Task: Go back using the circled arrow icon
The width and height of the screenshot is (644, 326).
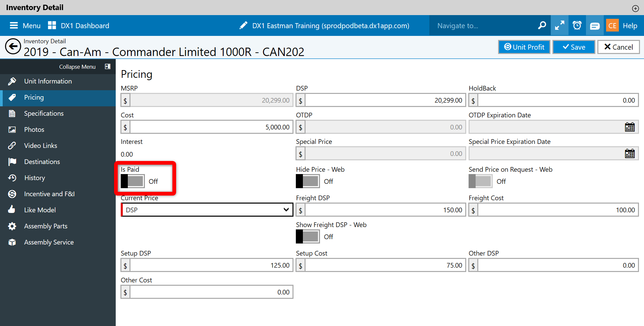Action: (x=13, y=47)
